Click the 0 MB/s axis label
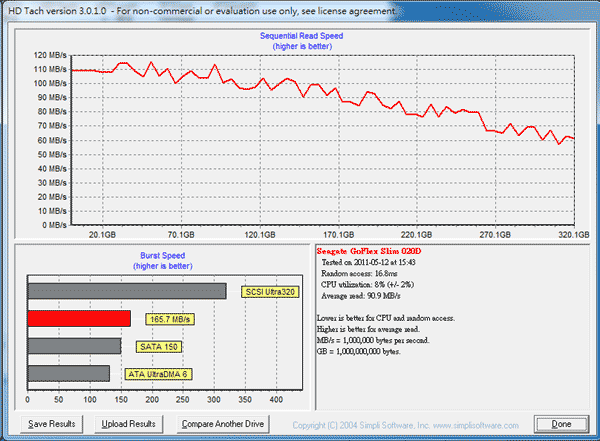 54,225
